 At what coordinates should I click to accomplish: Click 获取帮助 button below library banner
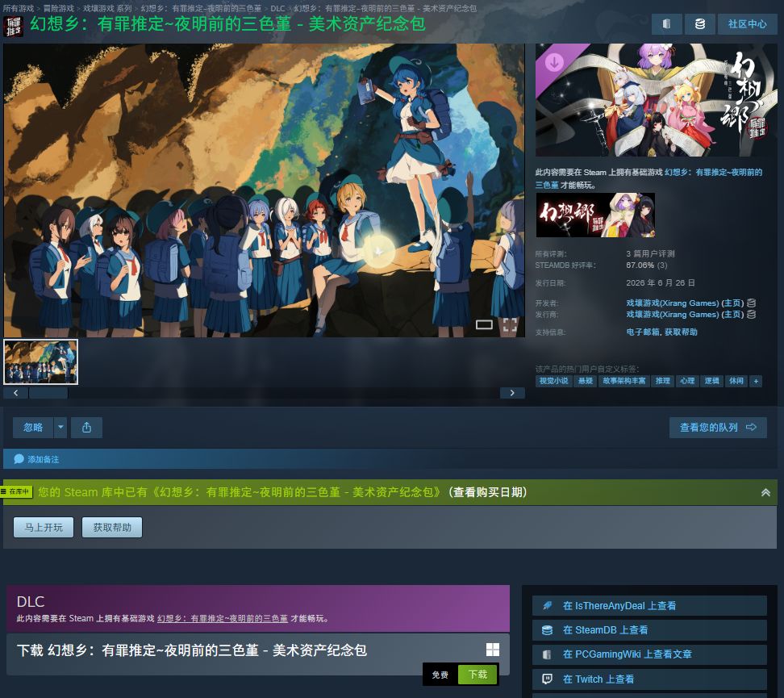(112, 528)
